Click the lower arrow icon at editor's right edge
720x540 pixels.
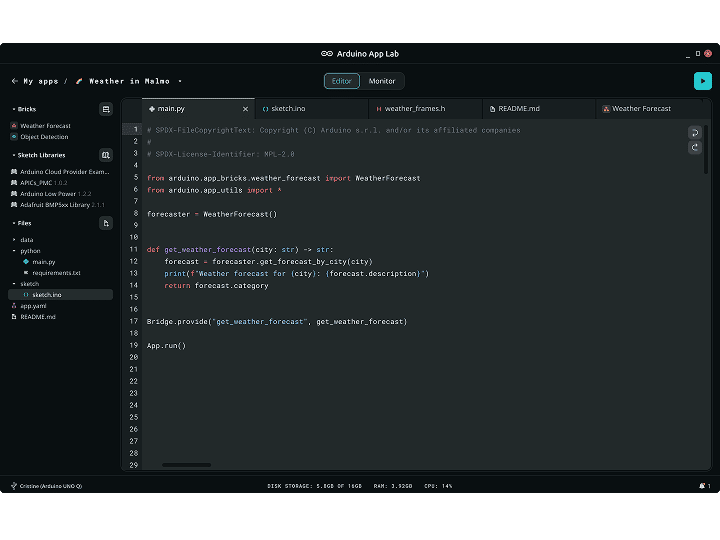click(695, 147)
